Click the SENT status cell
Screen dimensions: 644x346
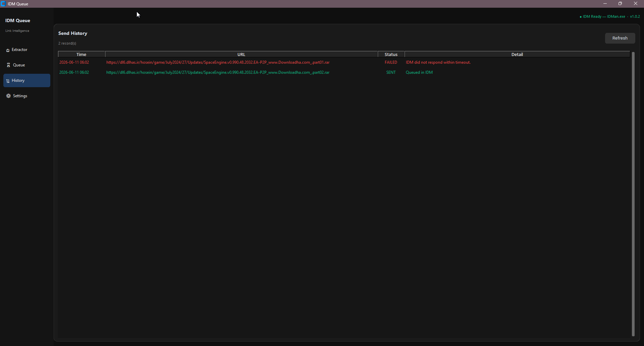pos(391,72)
